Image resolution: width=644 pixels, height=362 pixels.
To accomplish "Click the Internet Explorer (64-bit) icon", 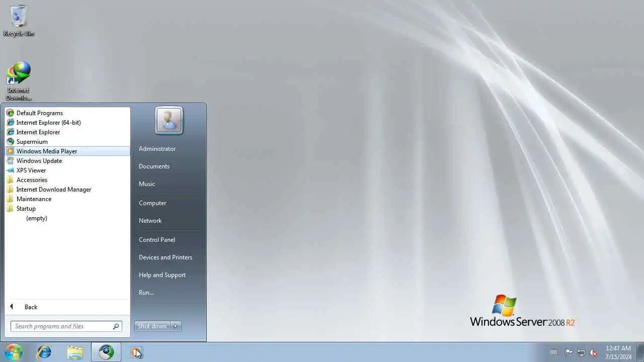I will [x=10, y=123].
